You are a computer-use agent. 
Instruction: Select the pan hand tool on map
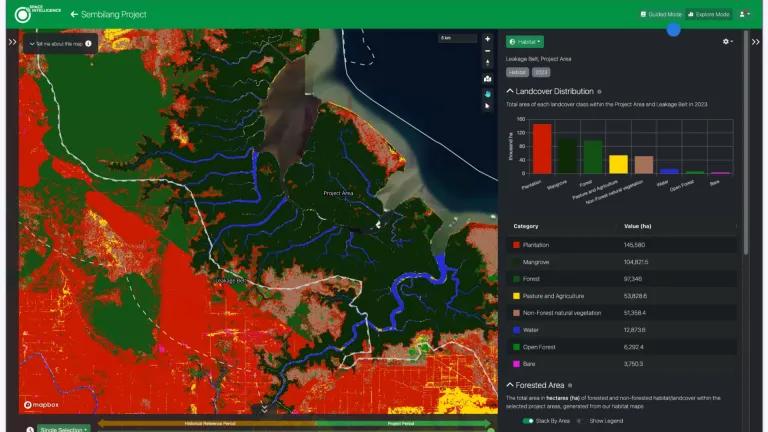[487, 94]
